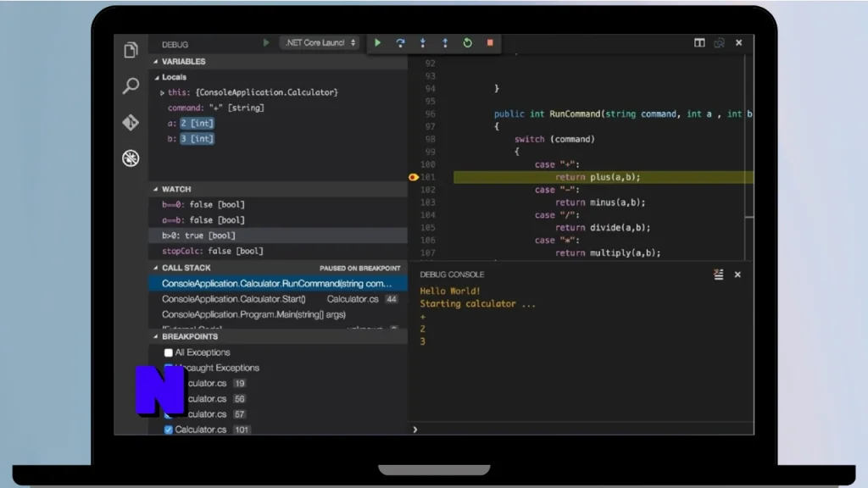Click the Start Debugging play icon beside DEBUG

[265, 42]
